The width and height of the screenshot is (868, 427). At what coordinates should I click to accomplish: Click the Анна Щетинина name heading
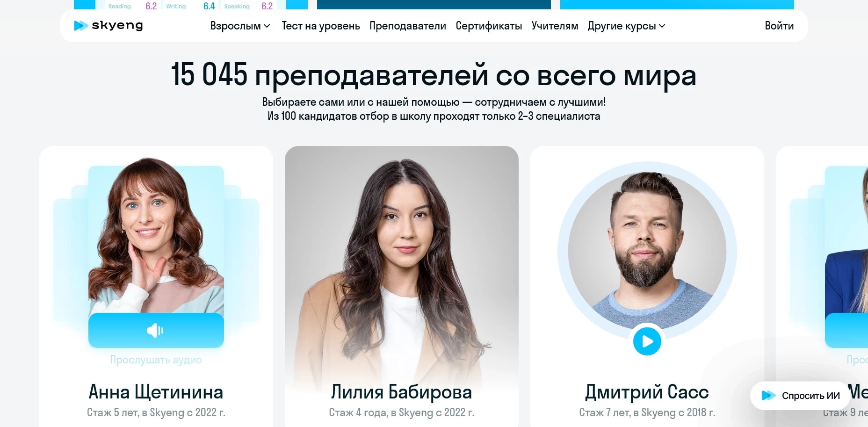[x=156, y=392]
